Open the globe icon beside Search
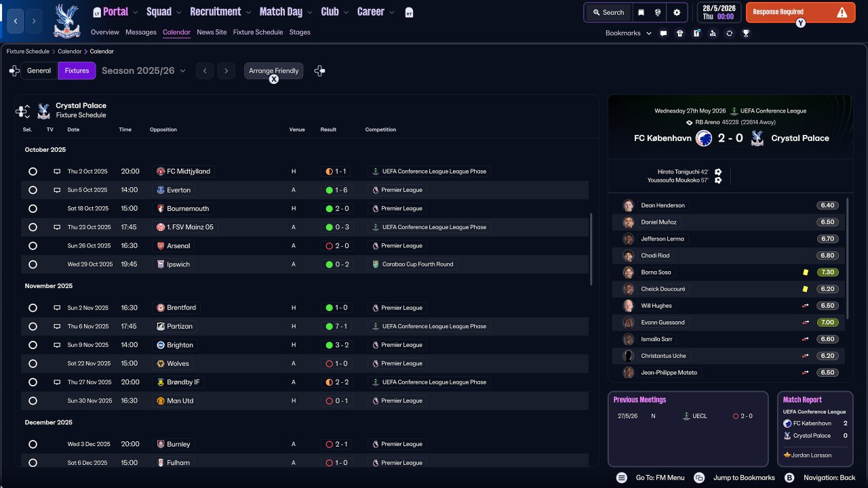The height and width of the screenshot is (488, 868). coord(658,12)
